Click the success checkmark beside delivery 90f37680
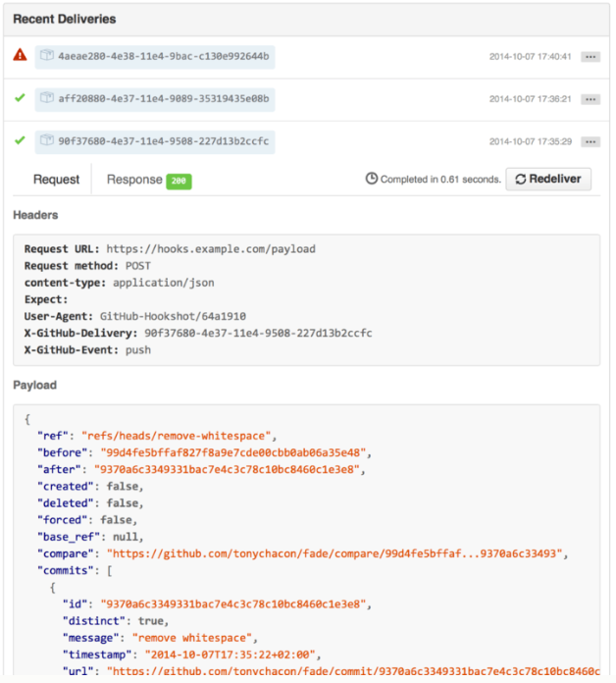The width and height of the screenshot is (616, 683). pos(20,140)
